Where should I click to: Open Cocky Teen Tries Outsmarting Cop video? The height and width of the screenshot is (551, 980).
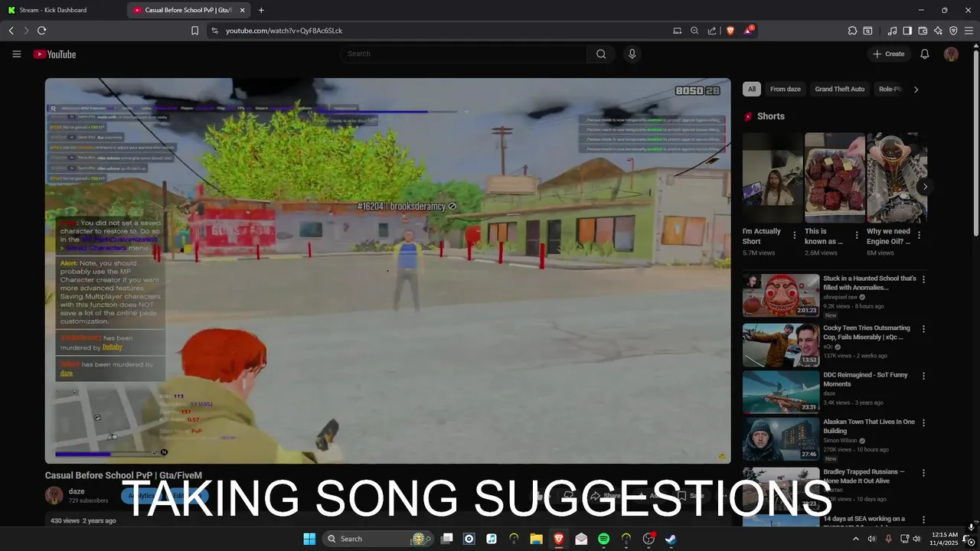pyautogui.click(x=781, y=345)
